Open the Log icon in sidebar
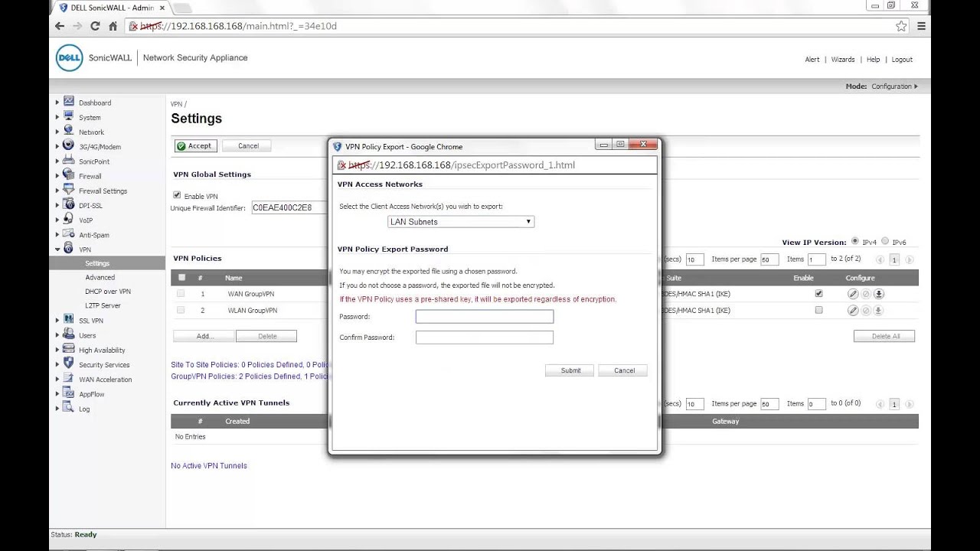 [x=69, y=408]
